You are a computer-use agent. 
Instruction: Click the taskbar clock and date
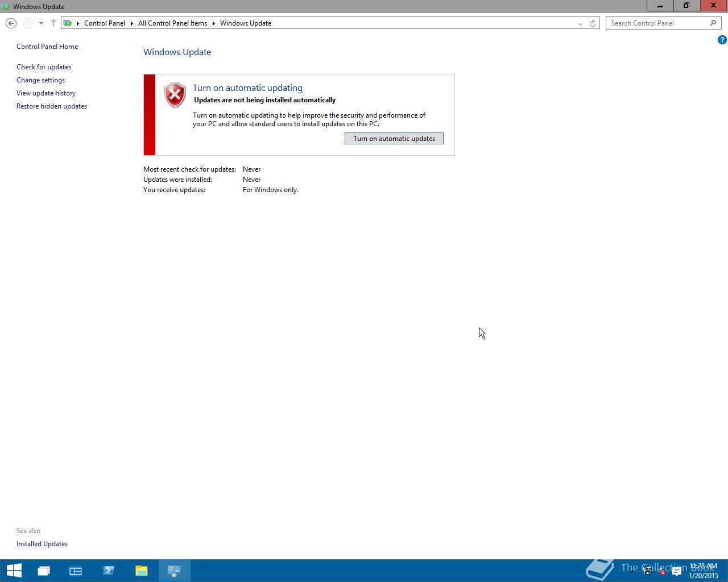pyautogui.click(x=704, y=571)
